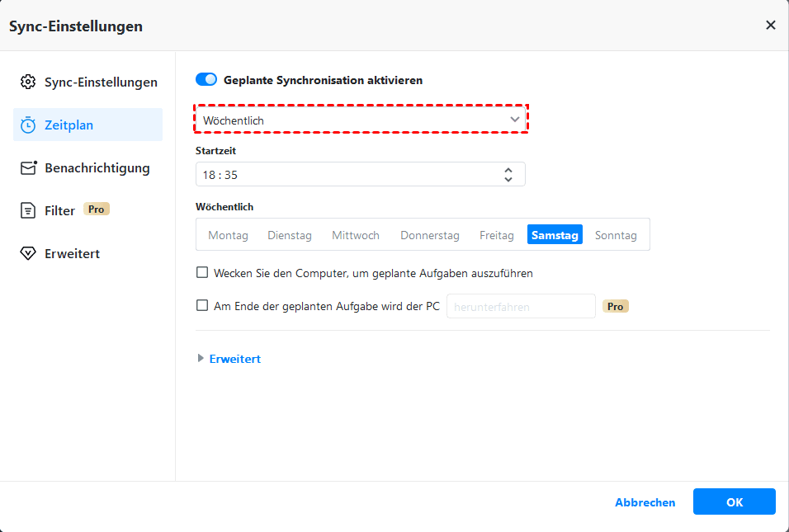789x532 pixels.
Task: Select Montag as the weekly day
Action: 228,235
